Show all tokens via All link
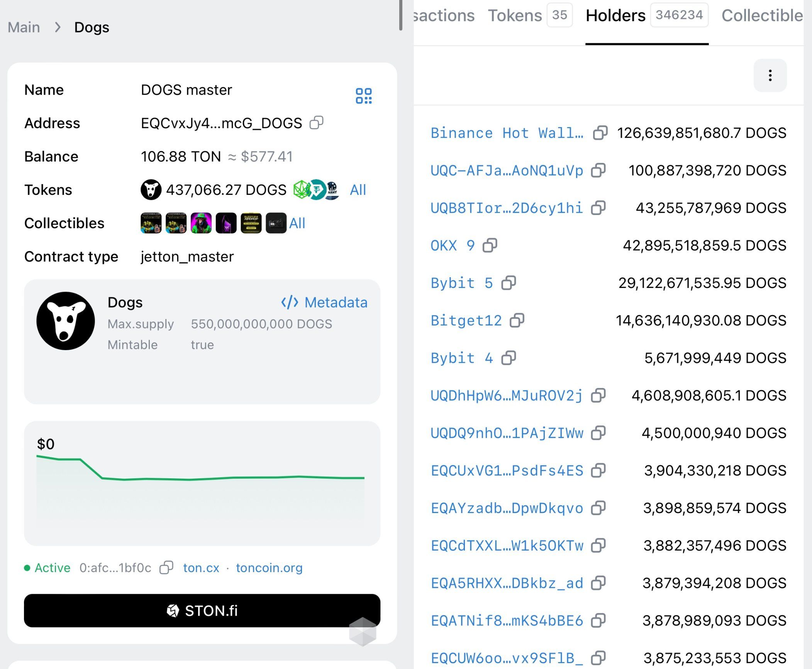This screenshot has height=669, width=812. tap(358, 190)
